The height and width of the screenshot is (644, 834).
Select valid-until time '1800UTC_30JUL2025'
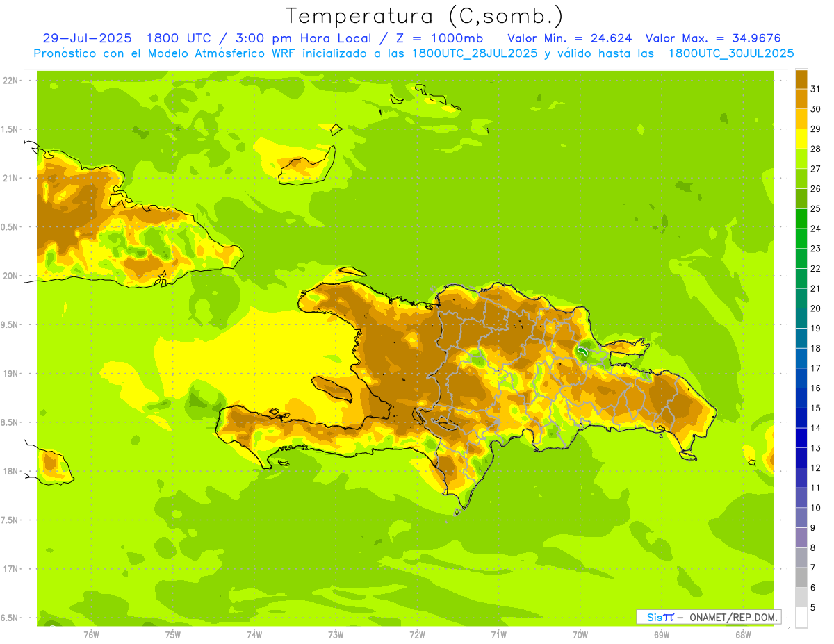coord(731,53)
